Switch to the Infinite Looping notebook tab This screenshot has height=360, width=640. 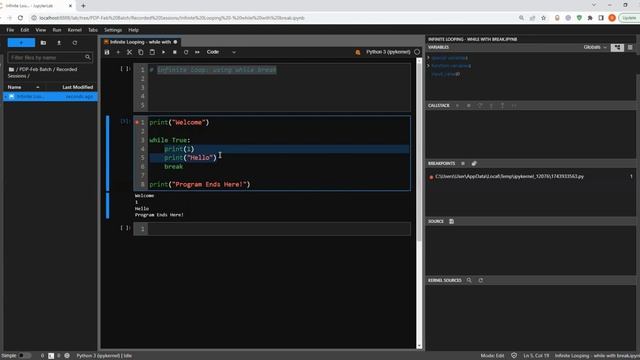(x=140, y=42)
